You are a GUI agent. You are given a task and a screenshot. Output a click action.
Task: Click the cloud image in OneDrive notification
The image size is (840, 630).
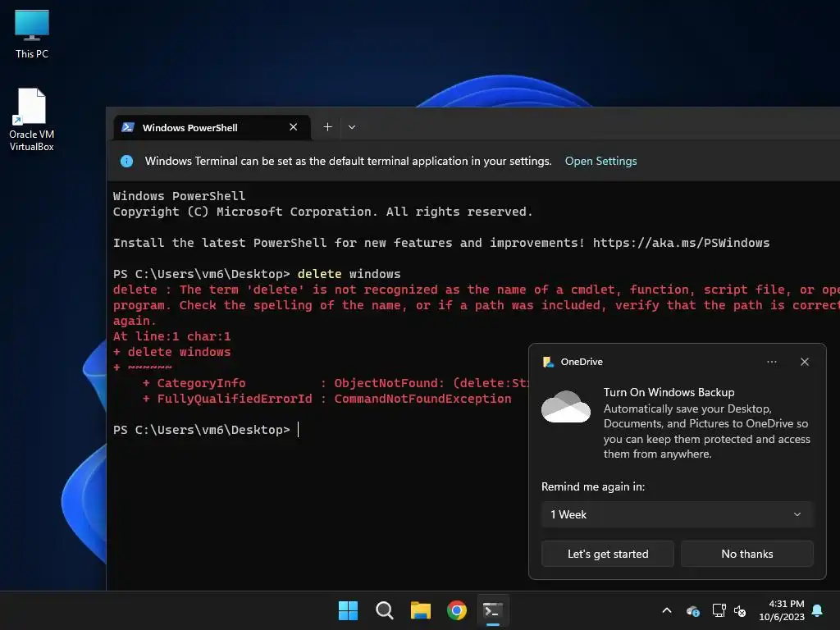click(x=566, y=407)
